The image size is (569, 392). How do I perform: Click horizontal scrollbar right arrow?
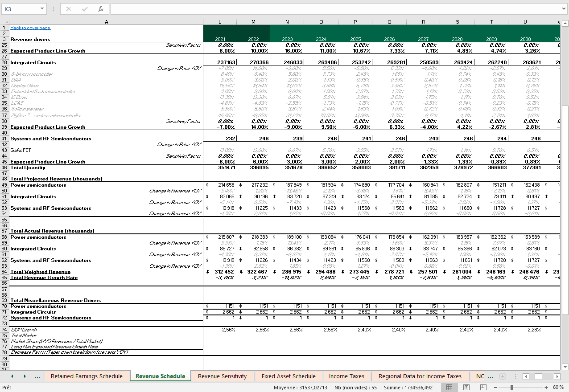(x=558, y=376)
